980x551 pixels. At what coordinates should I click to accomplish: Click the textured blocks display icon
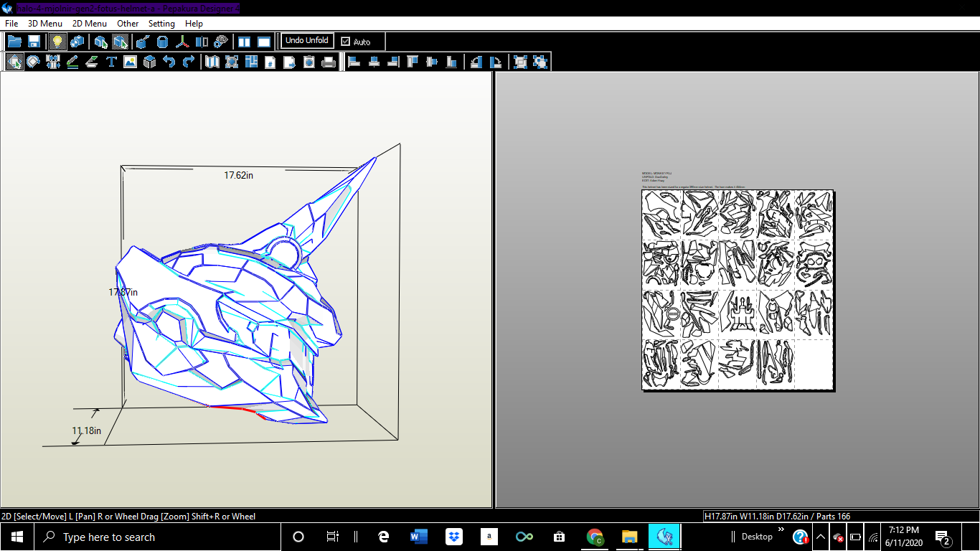point(77,42)
